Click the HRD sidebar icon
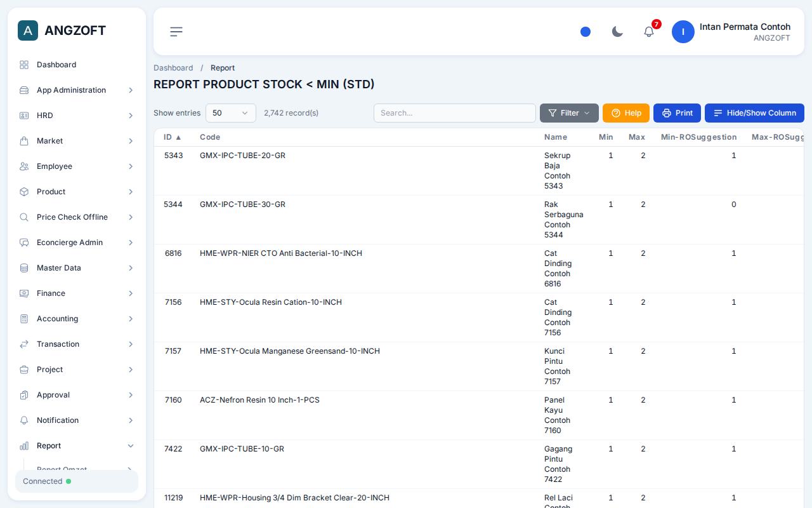 (x=24, y=116)
